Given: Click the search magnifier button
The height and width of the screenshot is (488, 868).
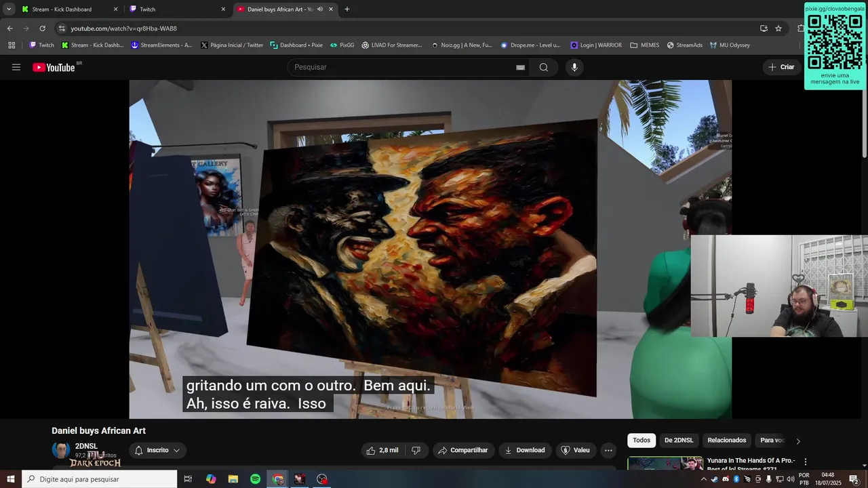Looking at the screenshot, I should (543, 67).
